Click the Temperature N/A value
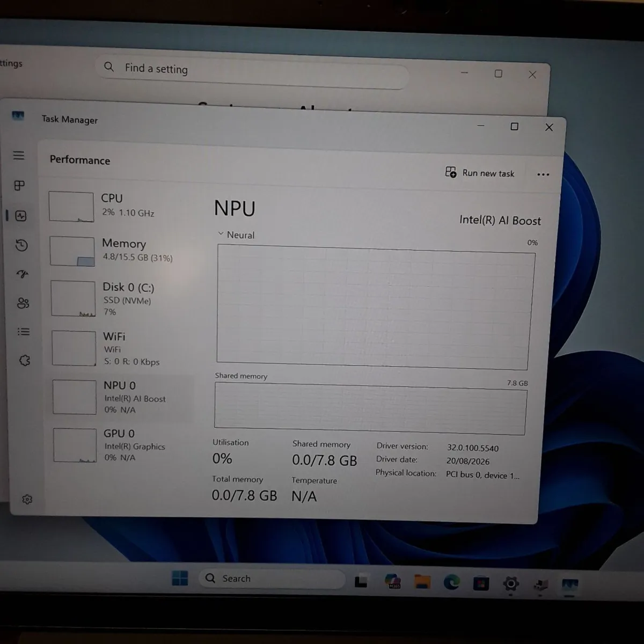The height and width of the screenshot is (644, 644). (x=304, y=496)
